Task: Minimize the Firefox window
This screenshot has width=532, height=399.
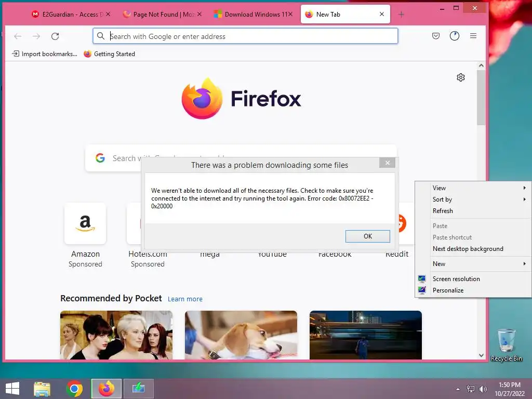Action: point(442,8)
